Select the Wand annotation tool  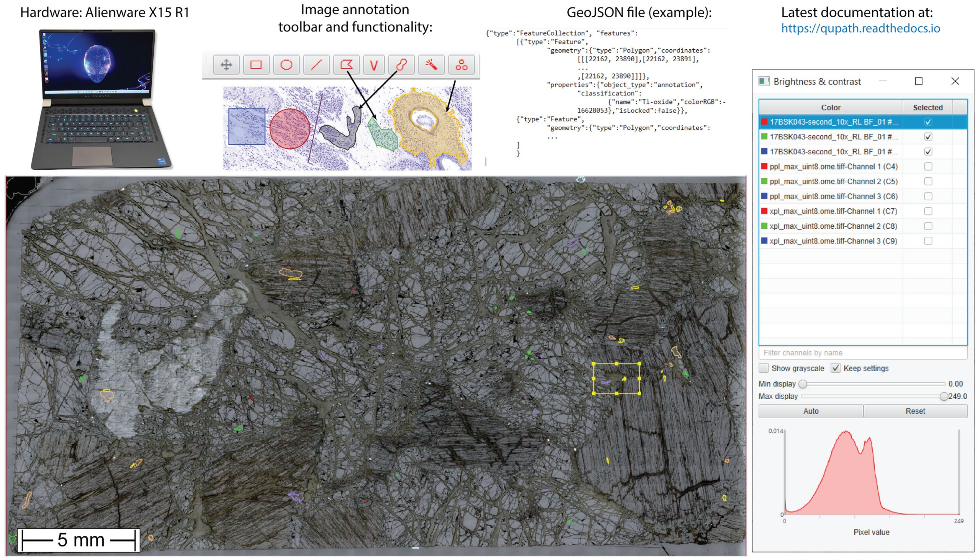431,65
